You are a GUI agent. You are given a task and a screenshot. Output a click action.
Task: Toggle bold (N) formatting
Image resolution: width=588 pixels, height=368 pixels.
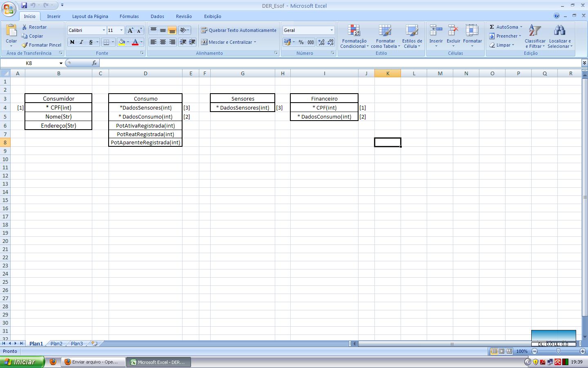click(72, 42)
